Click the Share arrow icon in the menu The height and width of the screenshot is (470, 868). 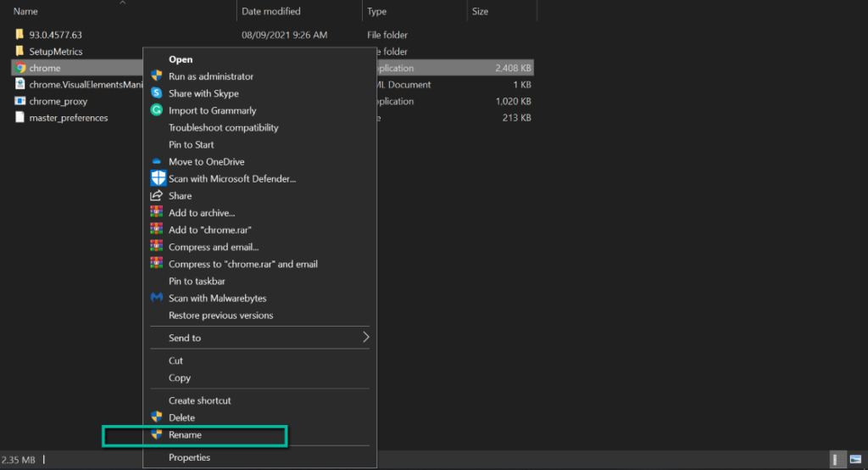156,196
